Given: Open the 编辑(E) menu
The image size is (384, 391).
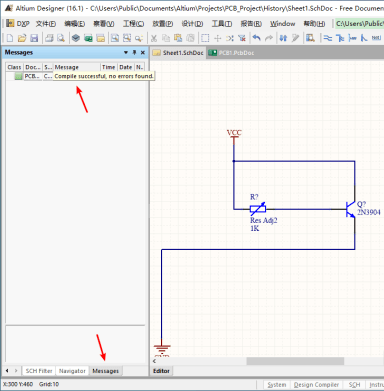Looking at the screenshot, I should tap(75, 23).
